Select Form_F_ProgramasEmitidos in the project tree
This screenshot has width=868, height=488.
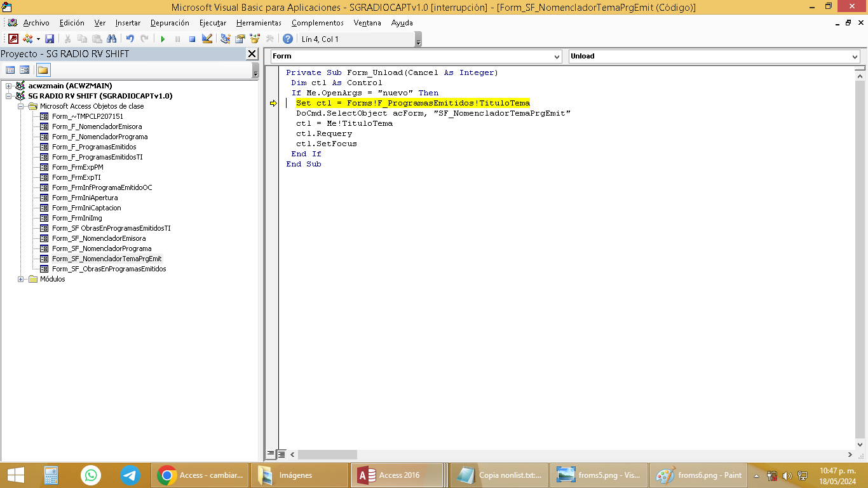[94, 147]
